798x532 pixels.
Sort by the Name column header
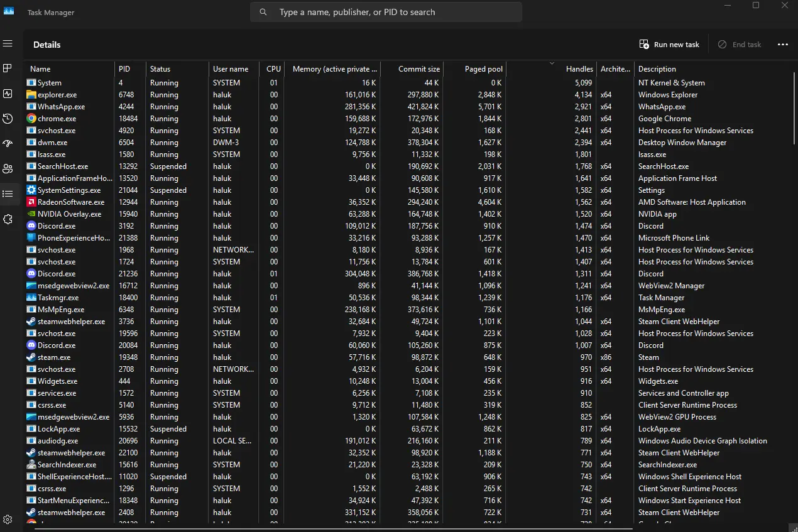click(69, 69)
